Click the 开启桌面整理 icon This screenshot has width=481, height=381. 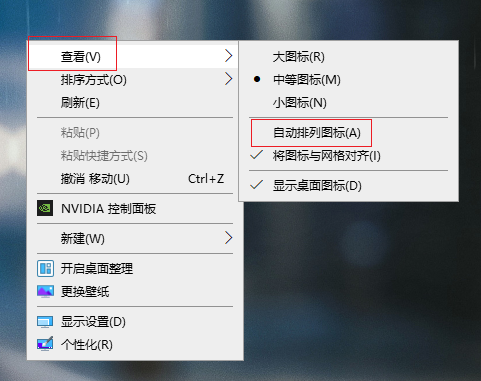45,269
